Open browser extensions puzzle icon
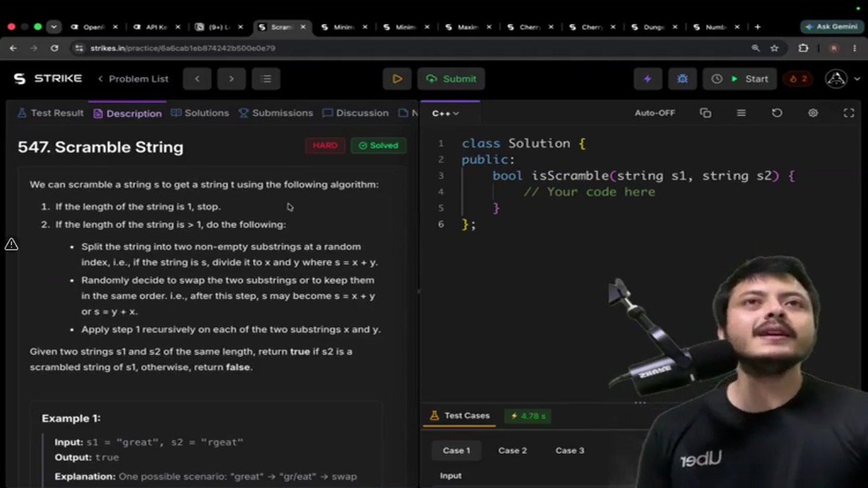The image size is (868, 488). [x=803, y=48]
